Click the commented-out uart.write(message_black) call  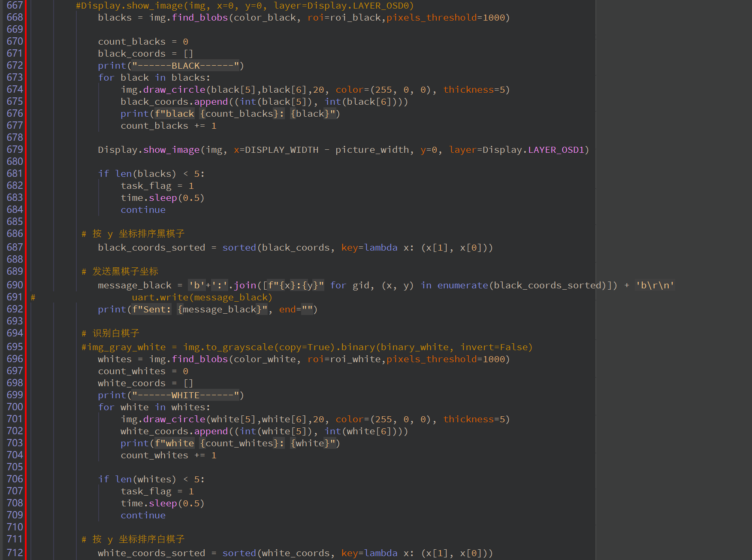(202, 297)
